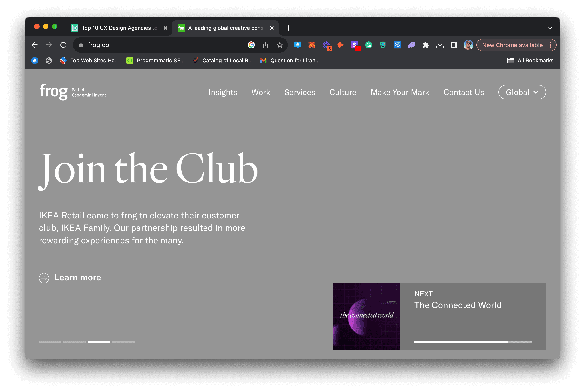Open the Culture nav item
This screenshot has height=392, width=585.
[343, 92]
